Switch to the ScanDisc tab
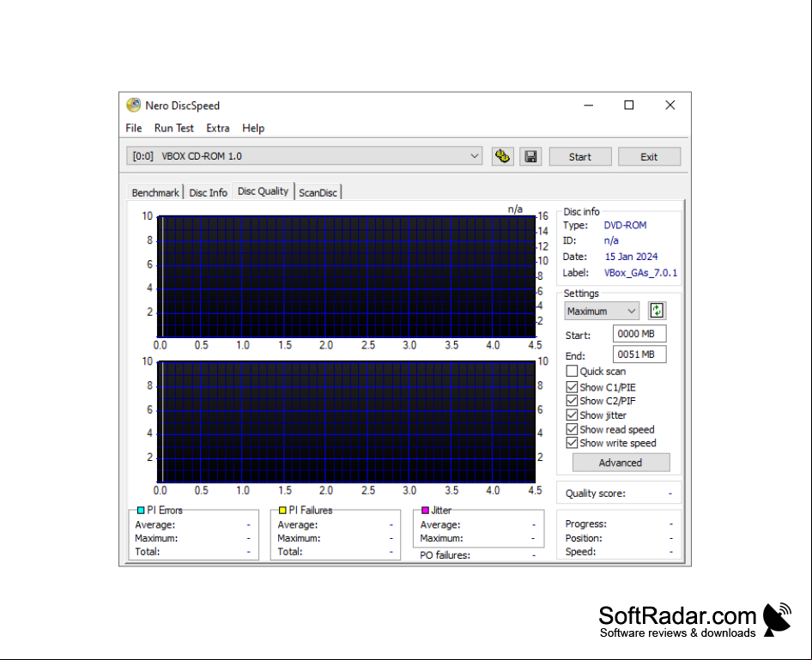This screenshot has width=812, height=660. [318, 192]
